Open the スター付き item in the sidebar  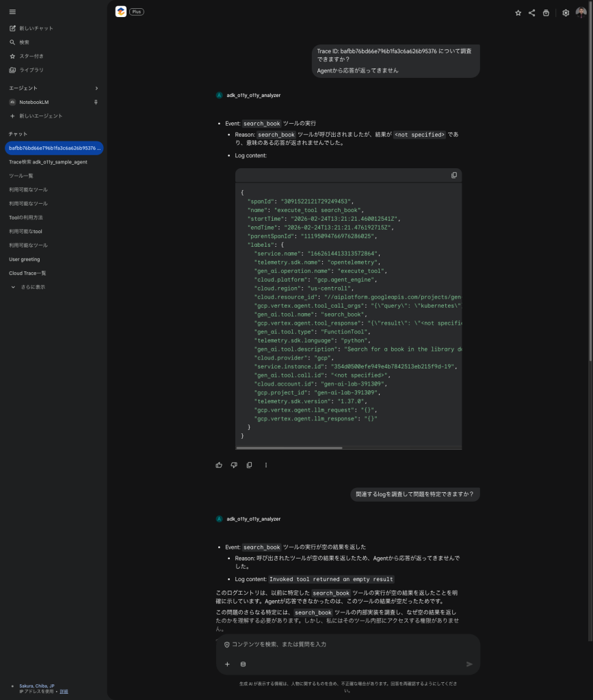point(31,56)
